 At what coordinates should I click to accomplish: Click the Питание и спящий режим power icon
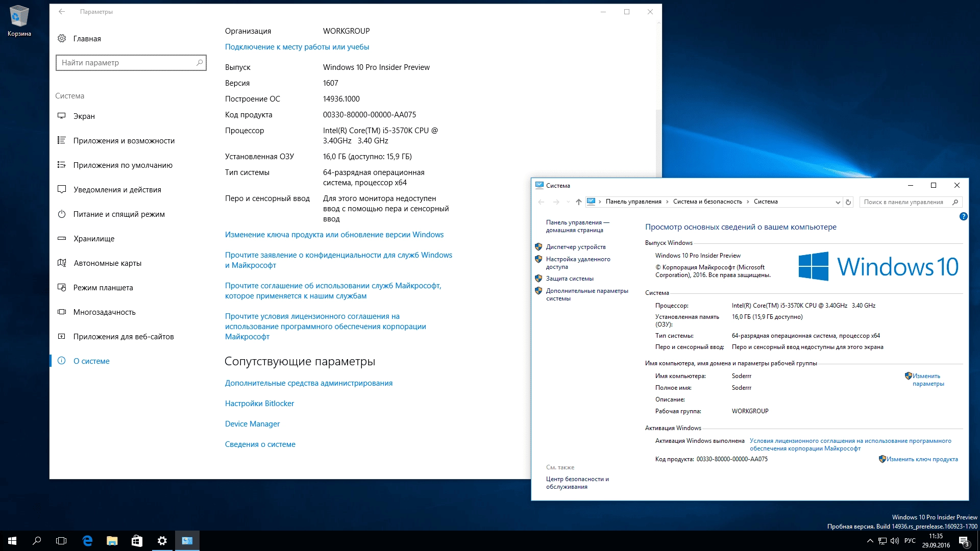(x=62, y=214)
